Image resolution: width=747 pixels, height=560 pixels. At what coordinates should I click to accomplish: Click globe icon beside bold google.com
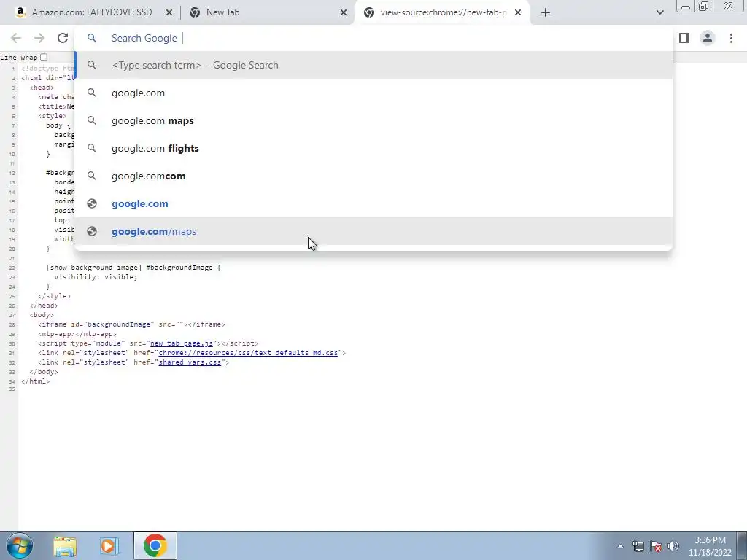point(92,204)
